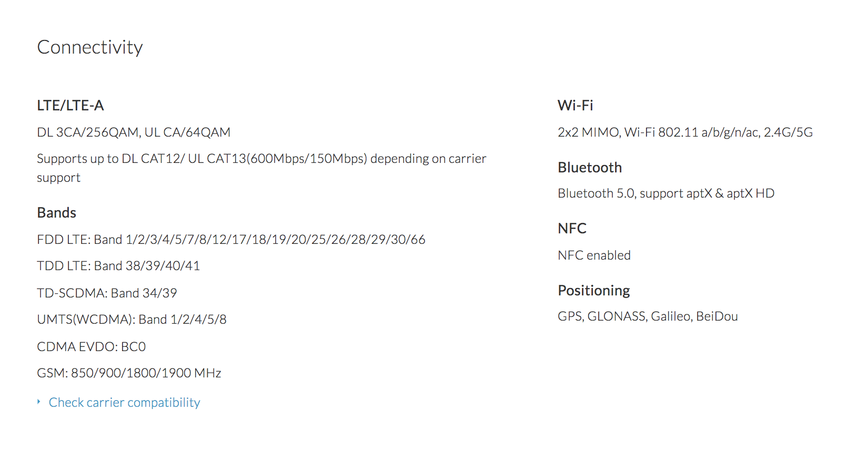Click the LTE/LTE-A heading

click(70, 106)
